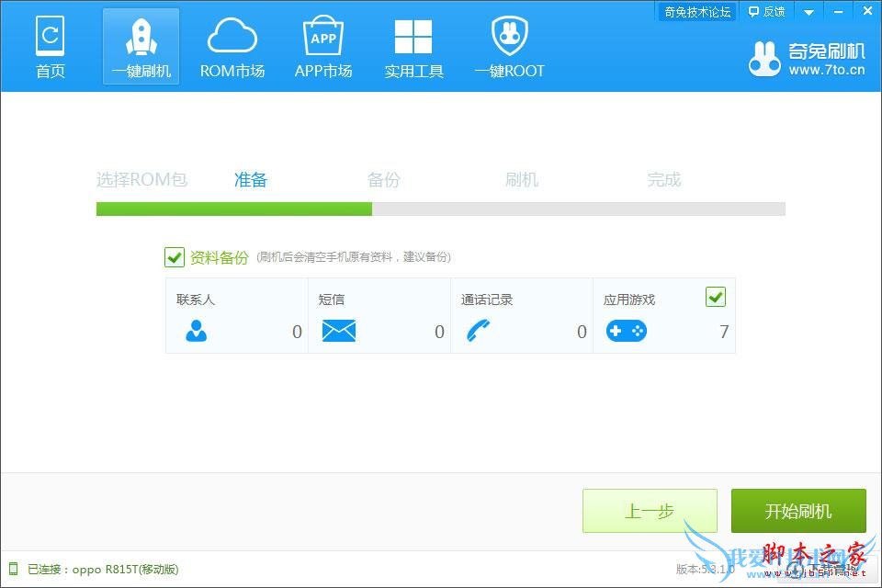The width and height of the screenshot is (882, 588).
Task: Open the APP市场 app market
Action: click(x=323, y=44)
